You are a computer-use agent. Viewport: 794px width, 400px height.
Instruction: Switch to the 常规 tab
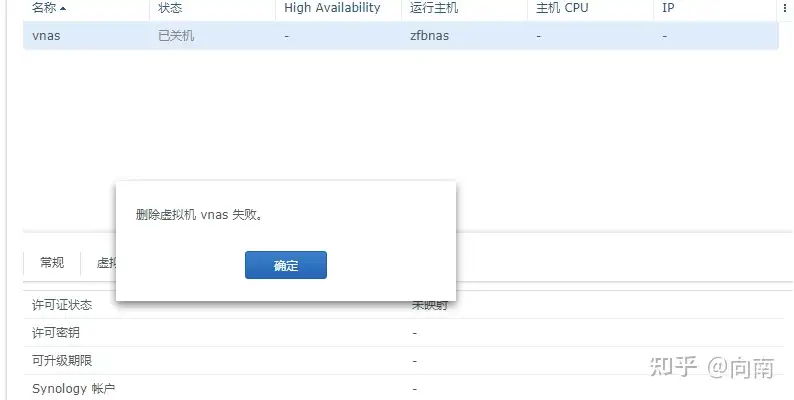pyautogui.click(x=52, y=262)
